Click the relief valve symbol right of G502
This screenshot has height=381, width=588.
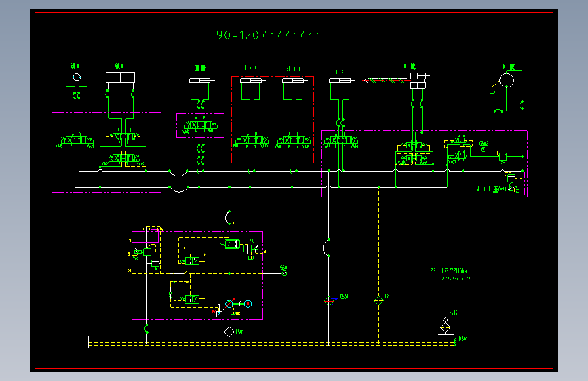coord(502,156)
